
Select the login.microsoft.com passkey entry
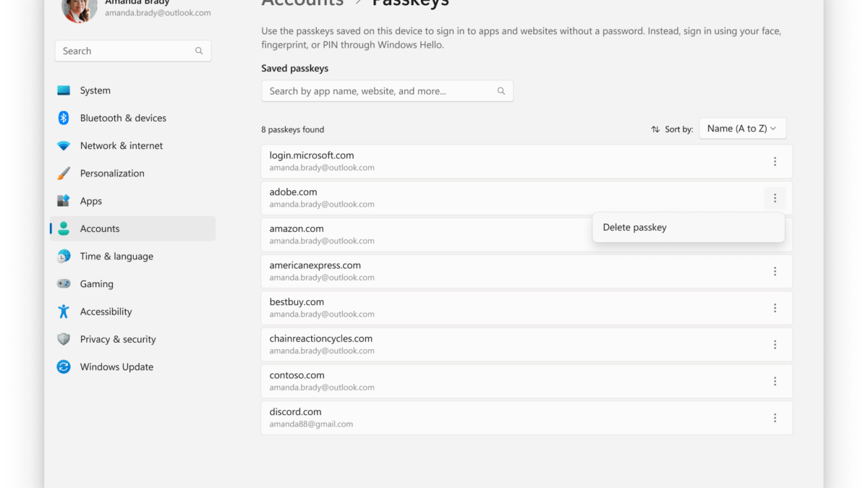click(x=527, y=162)
